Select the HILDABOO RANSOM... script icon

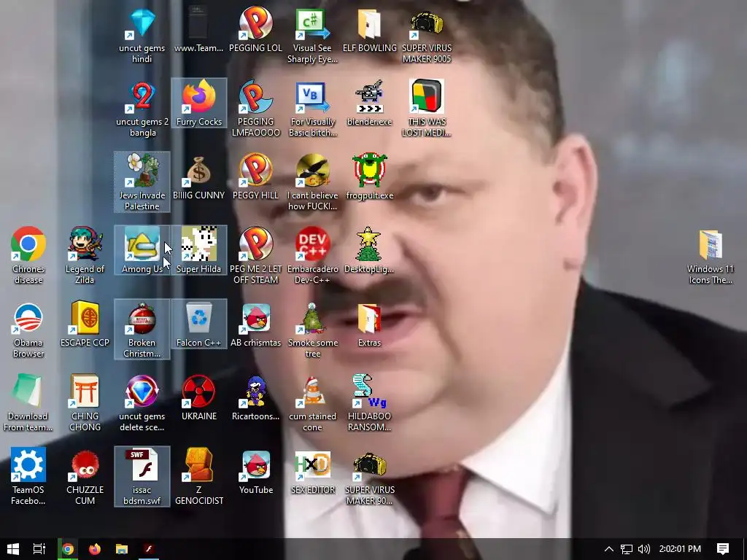point(370,403)
